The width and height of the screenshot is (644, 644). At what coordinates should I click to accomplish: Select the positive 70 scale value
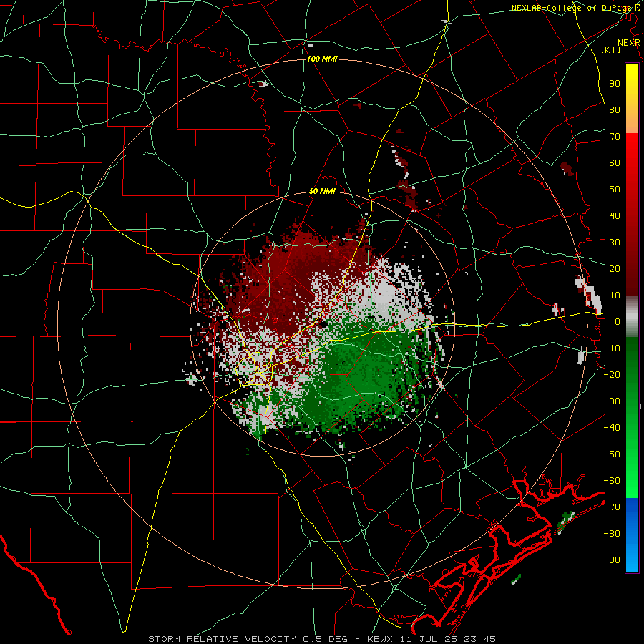tap(615, 137)
